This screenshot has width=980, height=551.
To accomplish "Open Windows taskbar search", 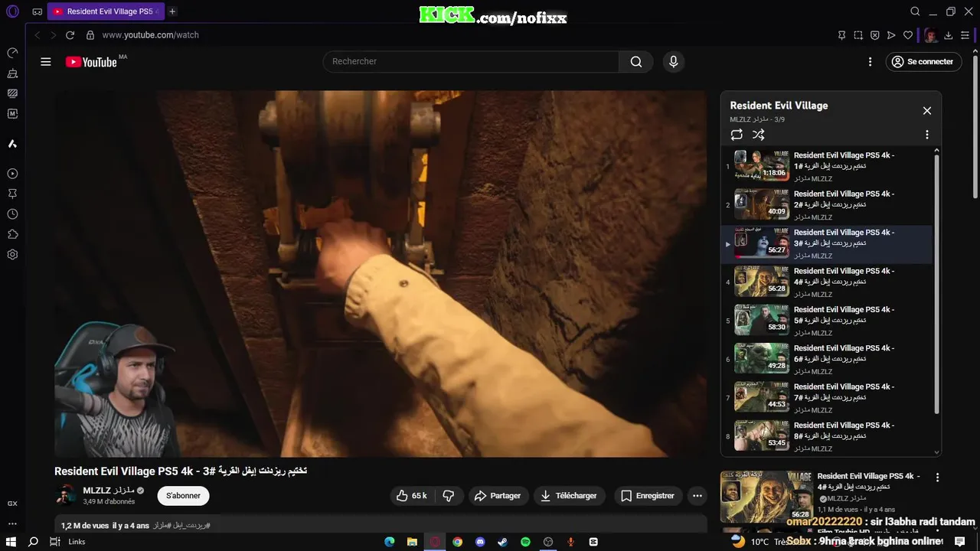I will pos(33,542).
